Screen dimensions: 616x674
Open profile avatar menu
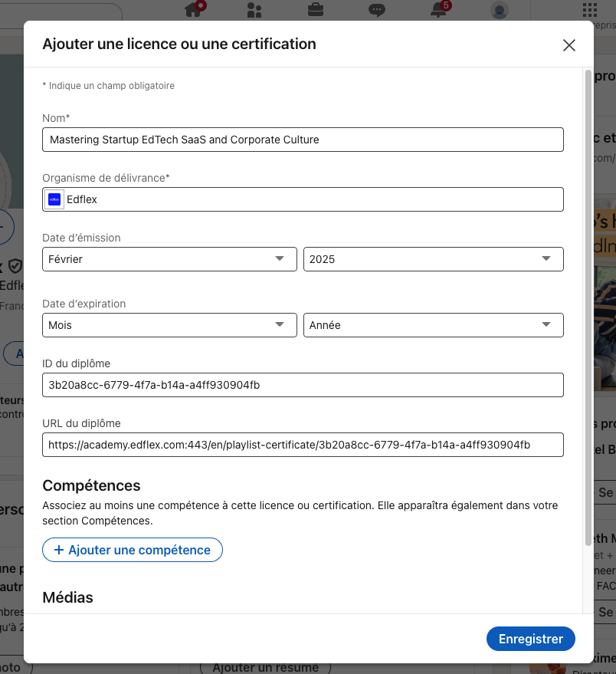click(500, 10)
